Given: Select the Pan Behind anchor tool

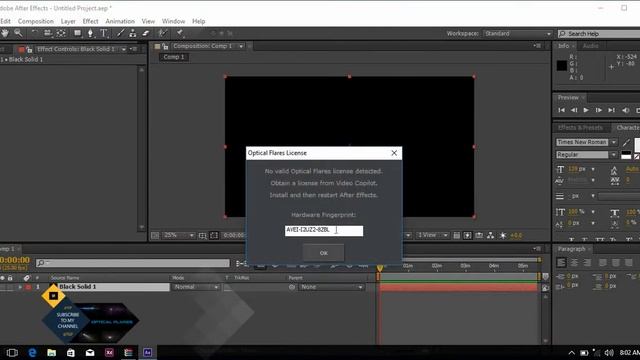Looking at the screenshot, I should [61, 33].
